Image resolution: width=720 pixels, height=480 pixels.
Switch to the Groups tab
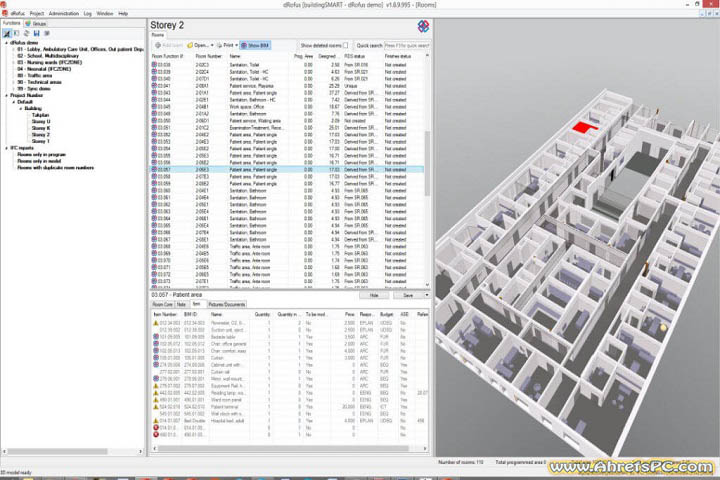[x=36, y=23]
